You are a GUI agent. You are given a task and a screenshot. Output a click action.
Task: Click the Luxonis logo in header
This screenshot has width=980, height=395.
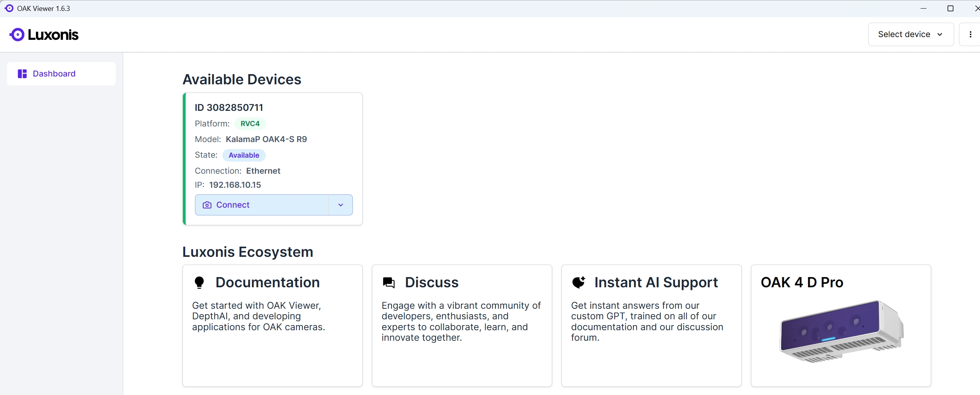[44, 35]
